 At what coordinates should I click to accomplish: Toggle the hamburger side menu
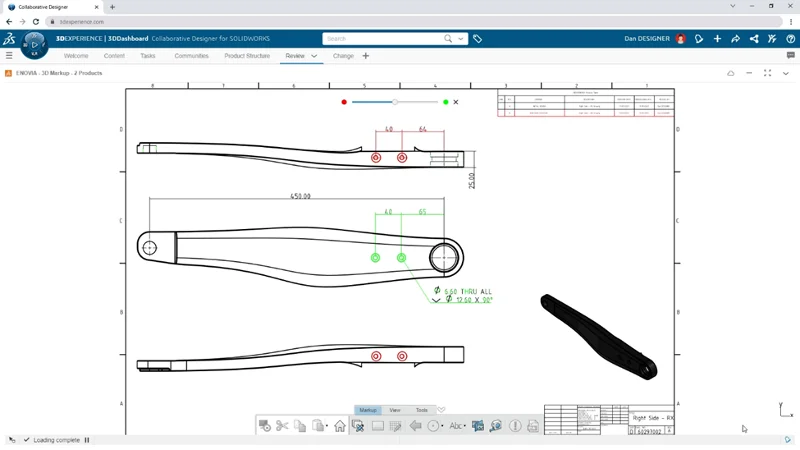[9, 56]
